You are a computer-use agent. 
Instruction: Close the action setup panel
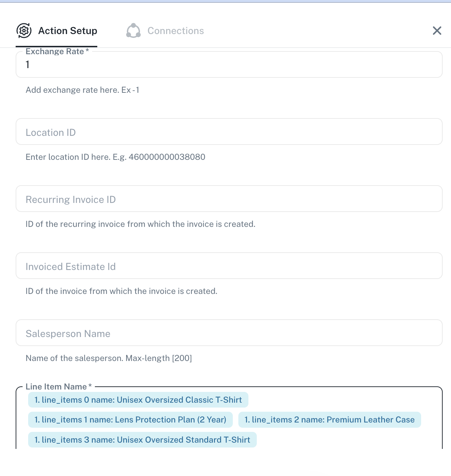coord(437,31)
